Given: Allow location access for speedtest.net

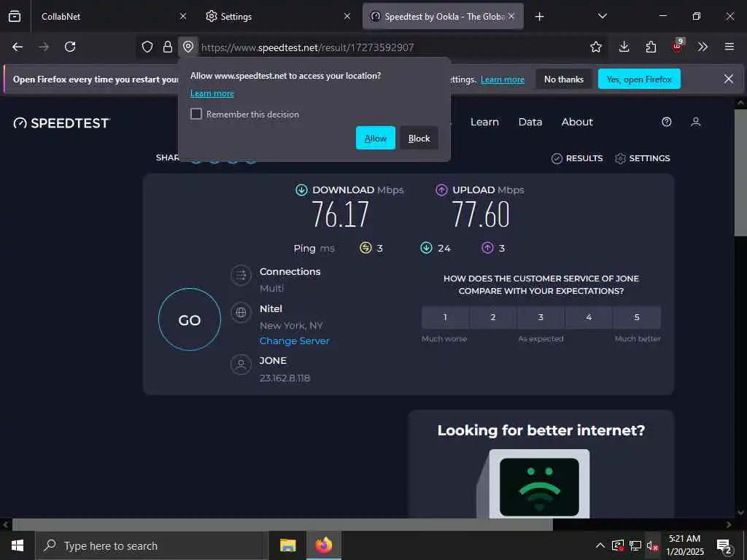Looking at the screenshot, I should pyautogui.click(x=376, y=138).
